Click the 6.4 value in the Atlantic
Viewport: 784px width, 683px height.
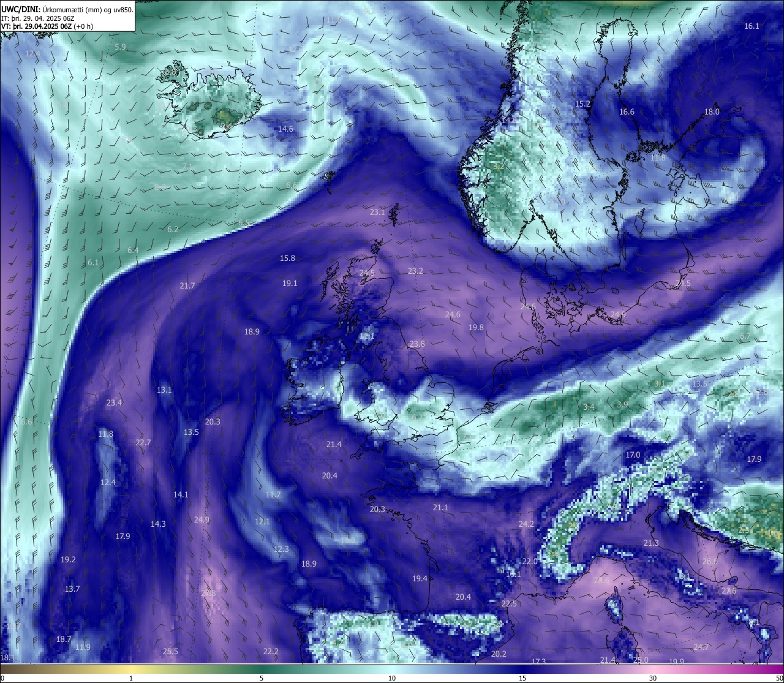[133, 251]
